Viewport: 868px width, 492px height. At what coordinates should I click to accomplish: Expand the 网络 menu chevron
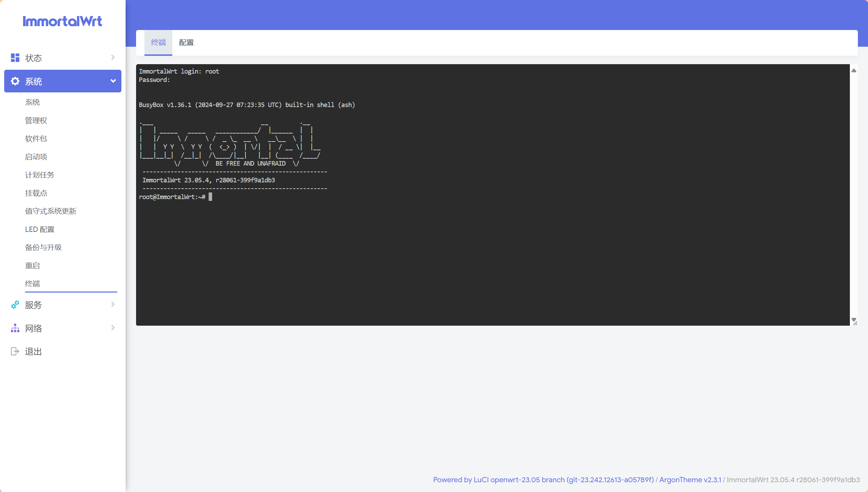tap(113, 328)
